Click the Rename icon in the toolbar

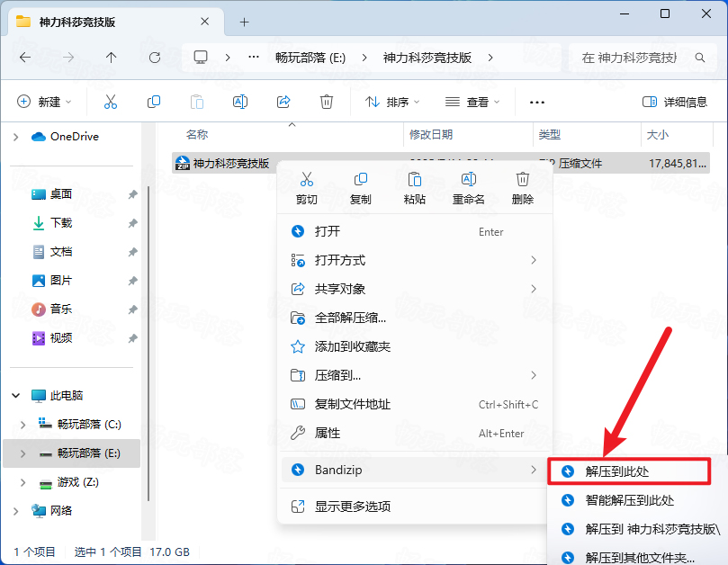(240, 102)
